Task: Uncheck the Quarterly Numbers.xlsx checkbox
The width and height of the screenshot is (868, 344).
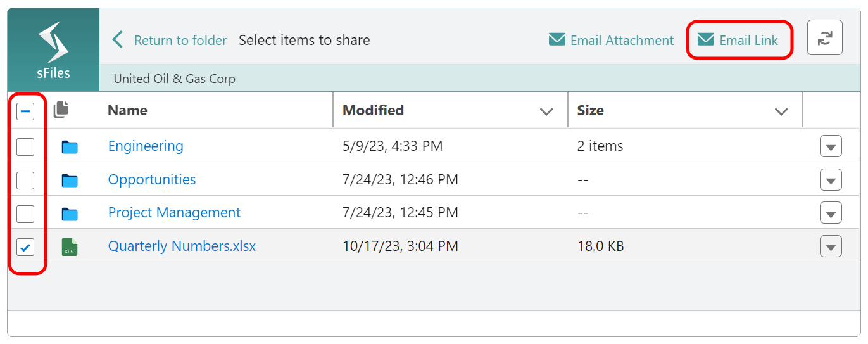Action: coord(25,247)
